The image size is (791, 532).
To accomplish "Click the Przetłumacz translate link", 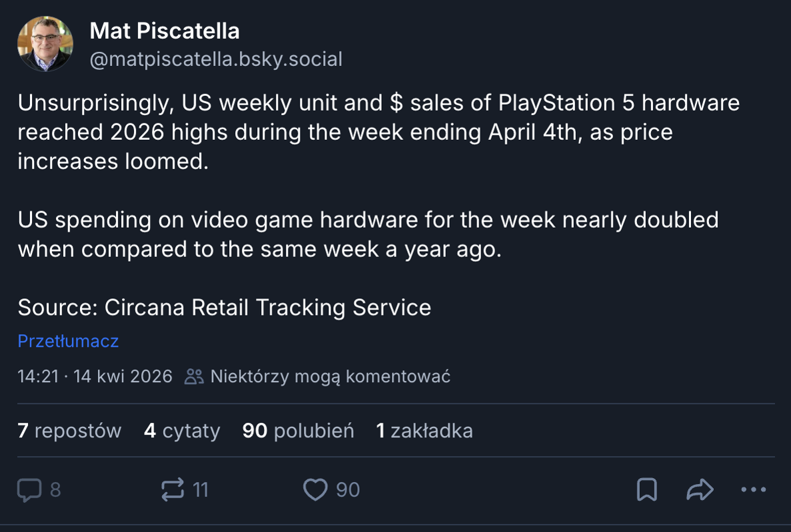I will tap(68, 342).
